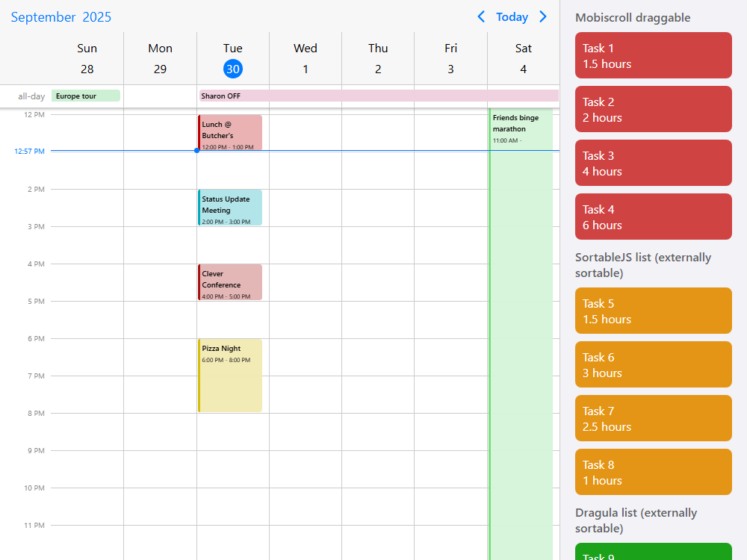Select orange Task 5 1.5 hours card
Image resolution: width=747 pixels, height=560 pixels.
coord(653,311)
